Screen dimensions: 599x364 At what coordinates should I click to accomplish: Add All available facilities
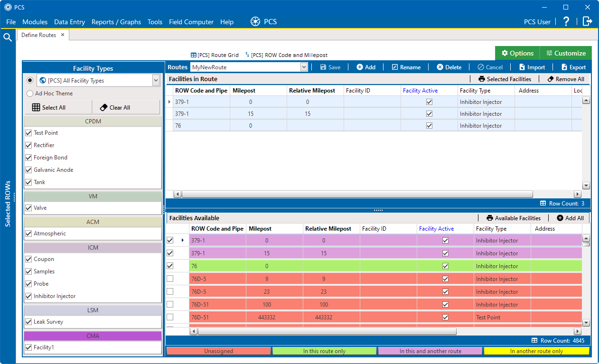tap(570, 218)
